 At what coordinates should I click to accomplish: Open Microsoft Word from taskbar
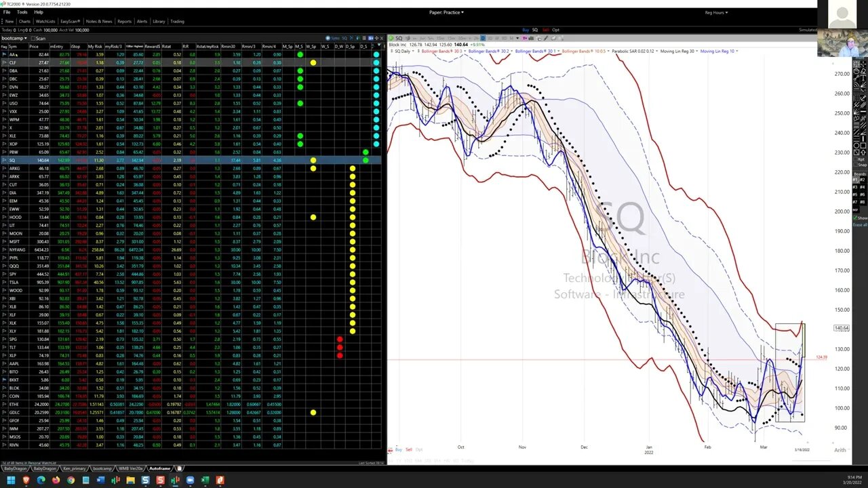pos(101,480)
